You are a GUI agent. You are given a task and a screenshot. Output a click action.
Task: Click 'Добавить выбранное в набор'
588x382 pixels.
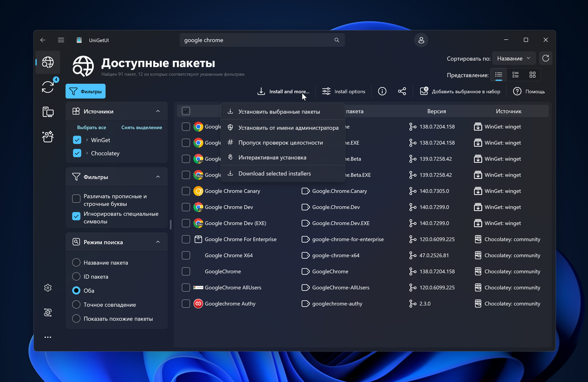click(460, 91)
